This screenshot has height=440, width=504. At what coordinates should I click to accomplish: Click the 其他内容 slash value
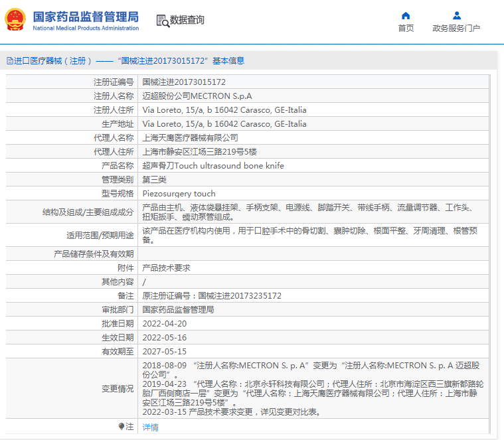click(144, 282)
